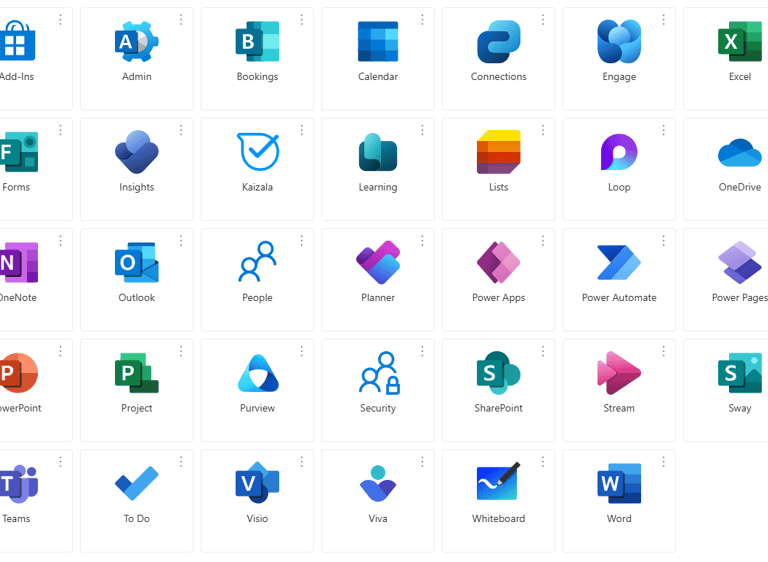This screenshot has height=562, width=768.
Task: Open the Power Apps icon
Action: point(499,263)
